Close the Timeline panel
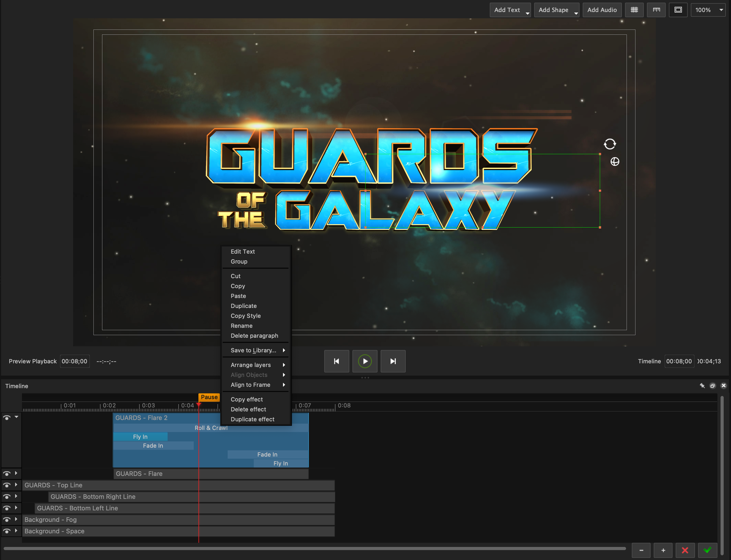The image size is (731, 560). click(723, 386)
